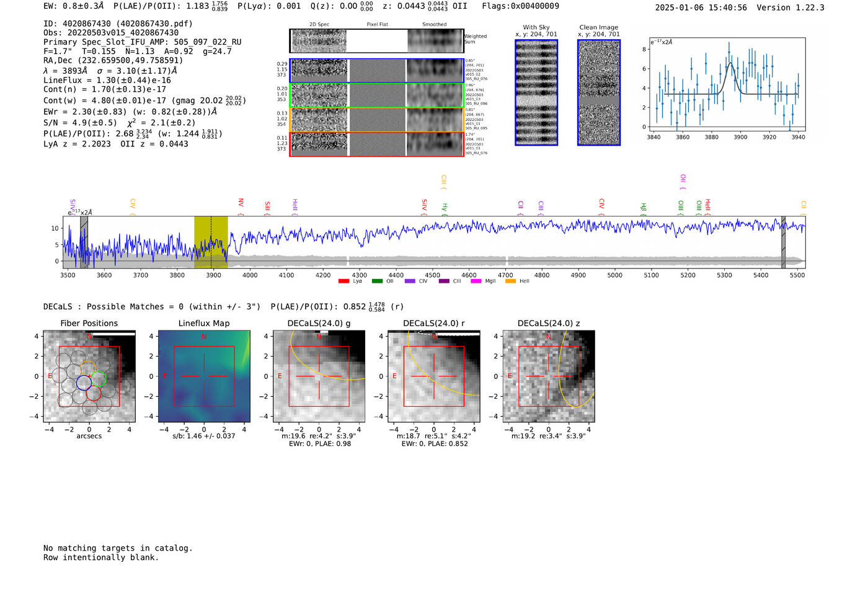
Task: Click the EW: 0.8±0.3Å header text
Action: pos(74,6)
